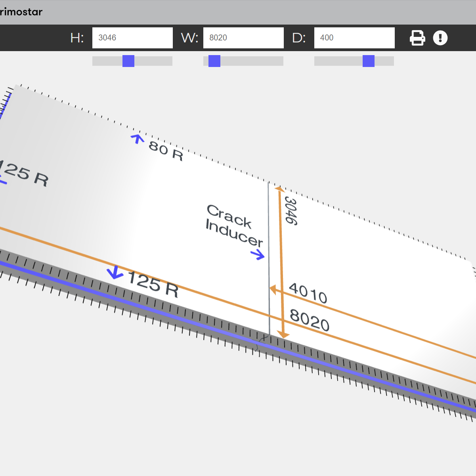Click the Primostar logo text
Screen dimensions: 476x476
[20, 12]
